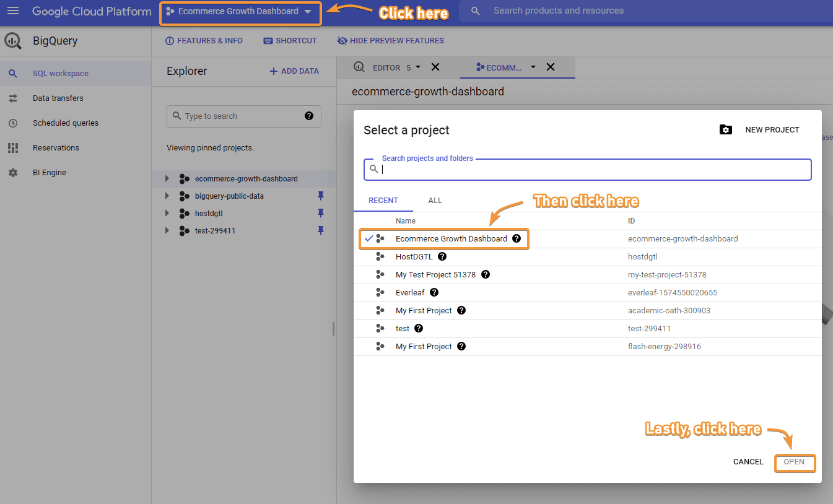Unpin bigquery-public-data project
The image size is (833, 504).
point(321,196)
